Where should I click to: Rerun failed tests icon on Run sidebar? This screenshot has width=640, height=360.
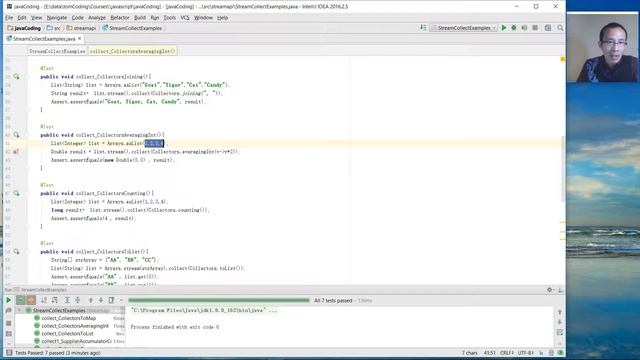(x=8, y=311)
